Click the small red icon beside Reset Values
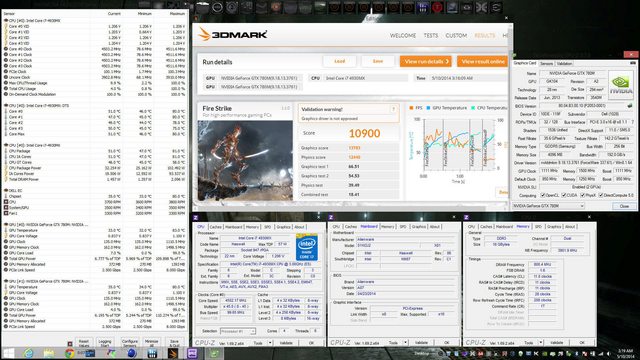 tap(70, 344)
